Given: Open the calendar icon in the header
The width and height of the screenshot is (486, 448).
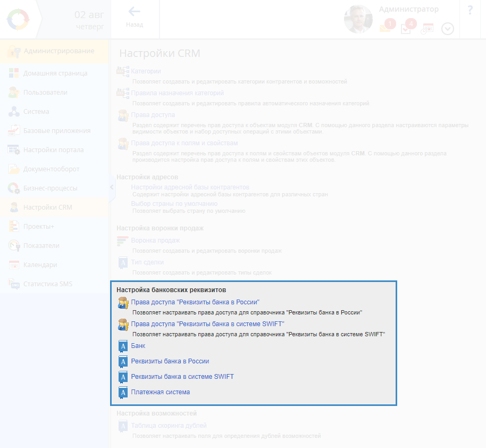Looking at the screenshot, I should [x=428, y=29].
